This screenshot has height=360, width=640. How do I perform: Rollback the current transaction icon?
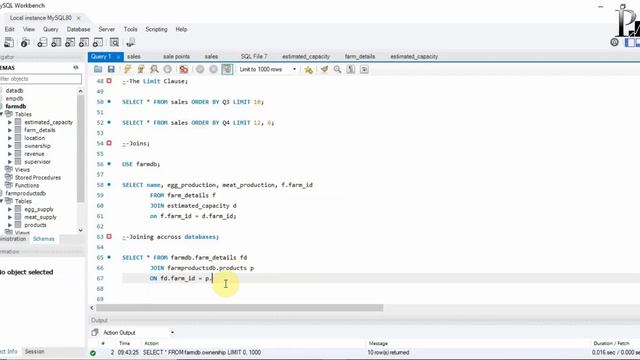(x=213, y=69)
